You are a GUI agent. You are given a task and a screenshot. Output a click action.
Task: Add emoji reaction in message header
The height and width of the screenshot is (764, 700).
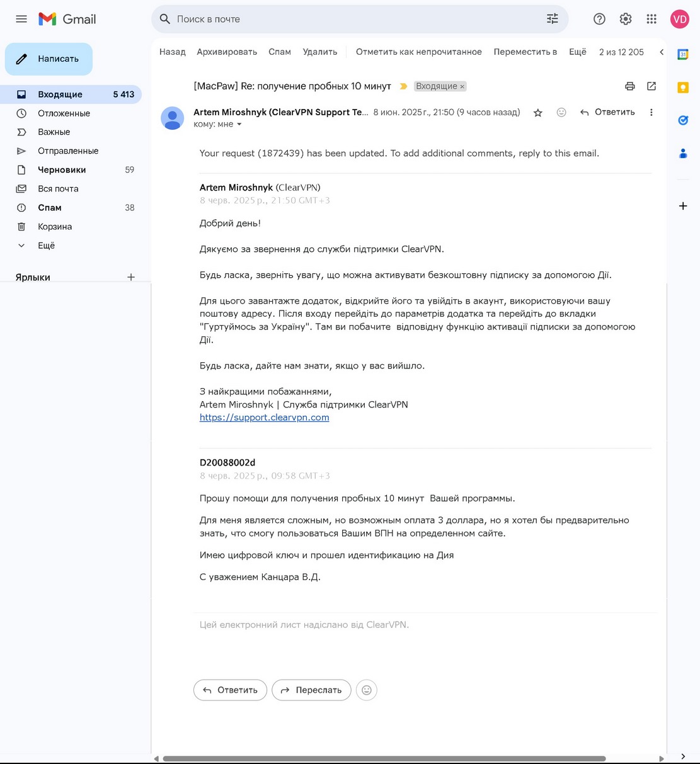click(561, 112)
